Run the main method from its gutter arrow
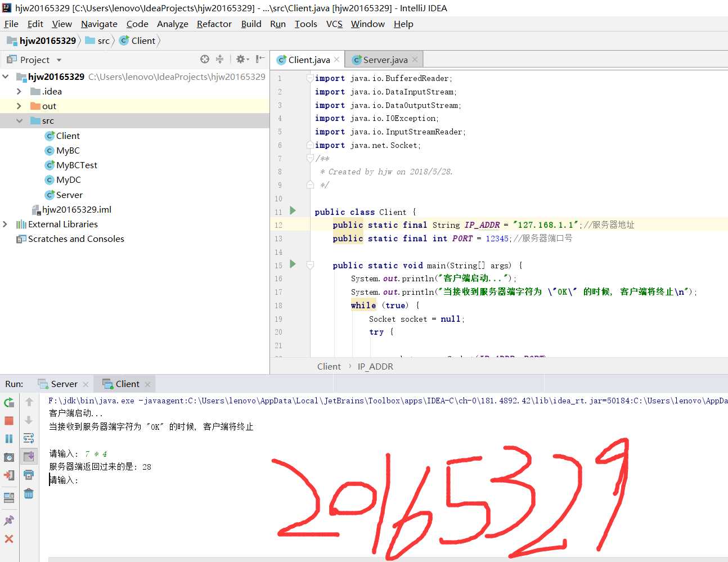The image size is (728, 562). 293,264
